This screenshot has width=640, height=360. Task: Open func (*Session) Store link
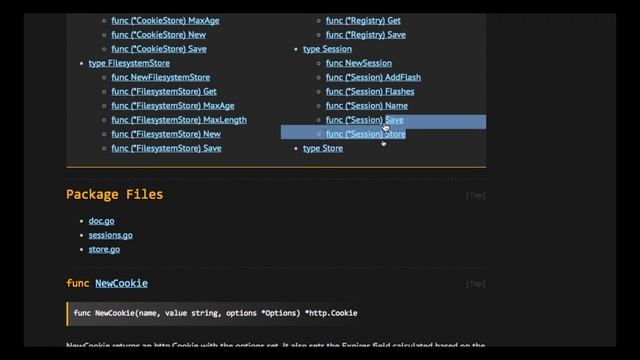pos(366,134)
